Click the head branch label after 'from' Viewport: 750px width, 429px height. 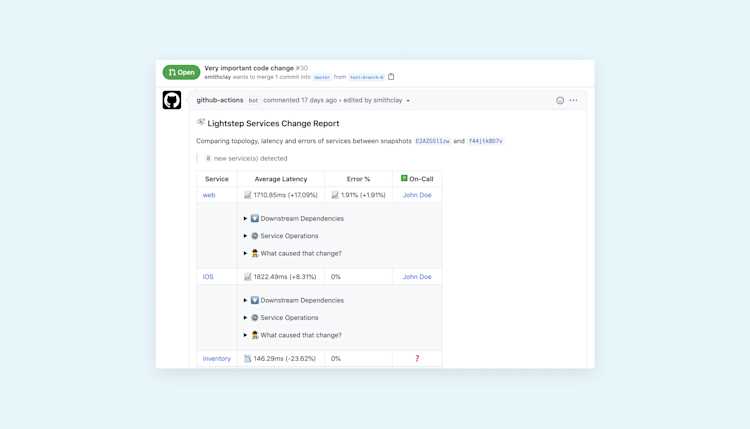coord(366,77)
